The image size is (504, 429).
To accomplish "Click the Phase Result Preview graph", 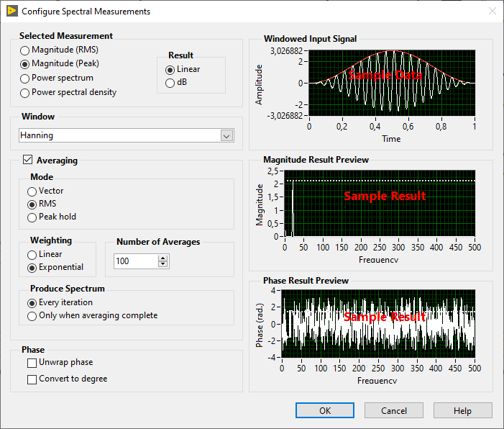I will [378, 324].
